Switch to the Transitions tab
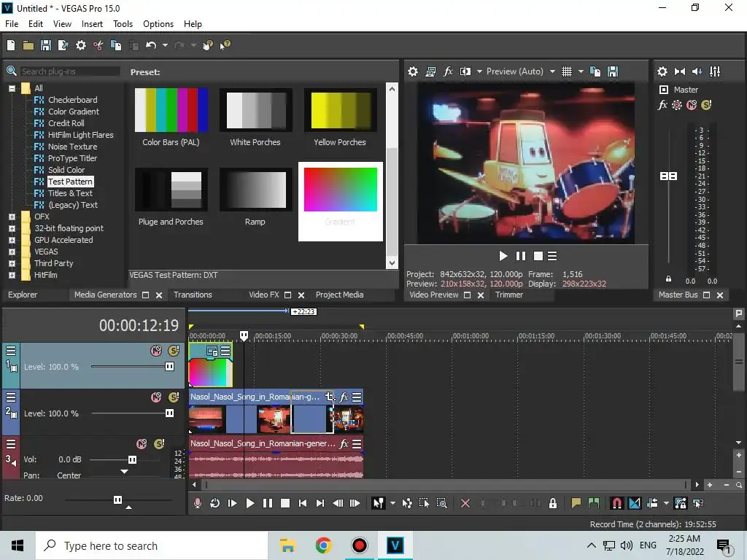This screenshot has height=560, width=747. (x=193, y=295)
